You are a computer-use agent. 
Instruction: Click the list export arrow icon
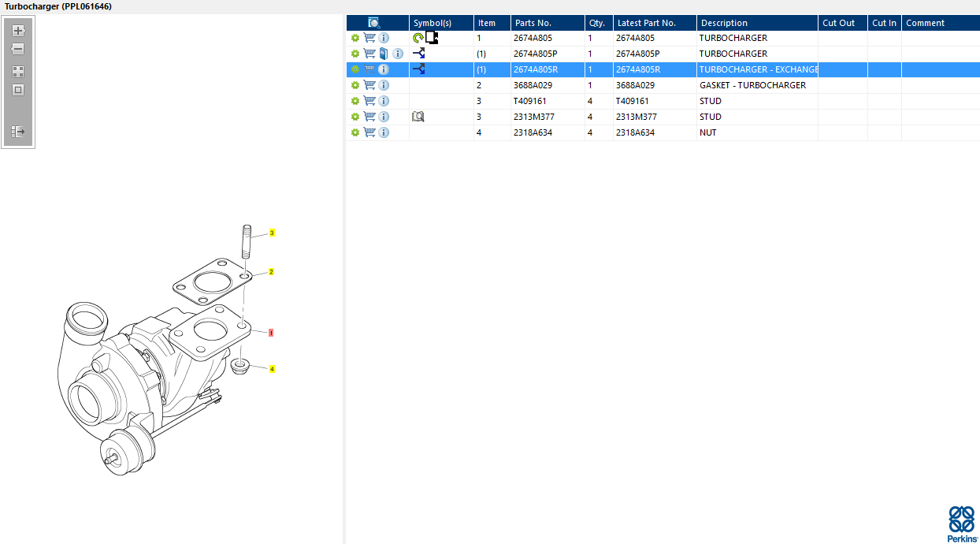tap(18, 132)
